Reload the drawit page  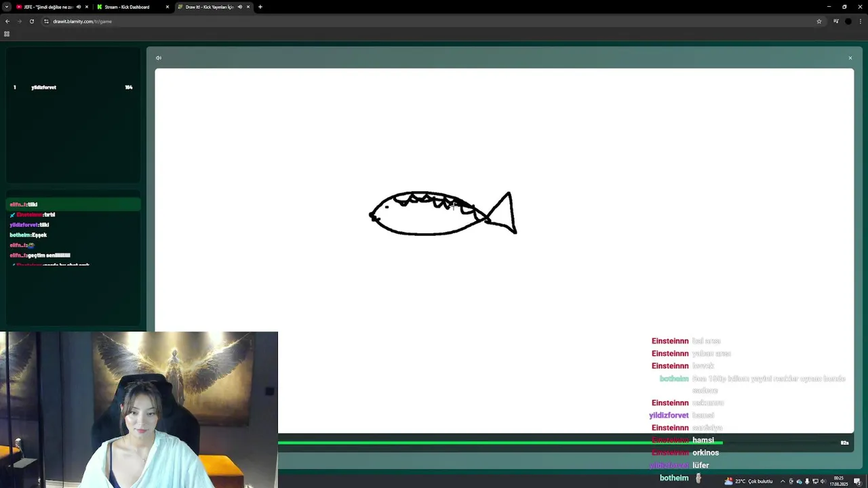[31, 21]
